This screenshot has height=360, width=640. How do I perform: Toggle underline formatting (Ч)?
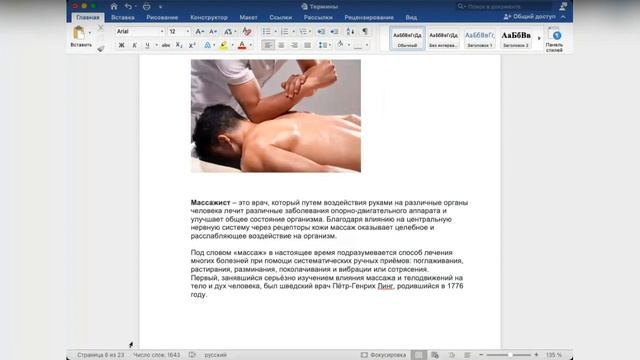point(147,45)
